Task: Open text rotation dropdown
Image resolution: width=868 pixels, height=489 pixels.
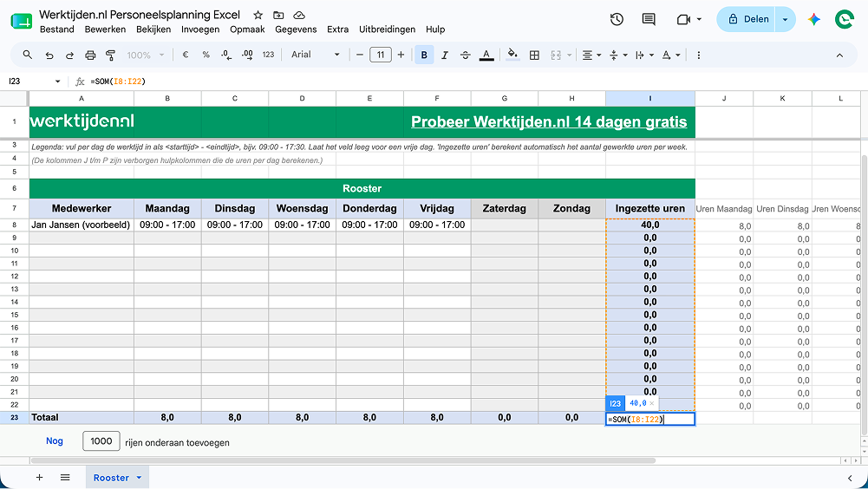Action: (x=670, y=55)
